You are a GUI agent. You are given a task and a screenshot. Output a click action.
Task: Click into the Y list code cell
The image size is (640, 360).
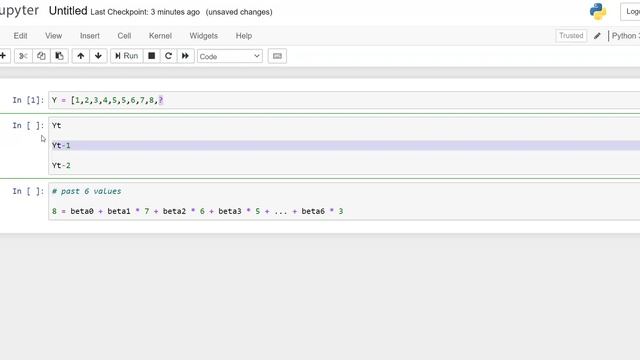(344, 100)
